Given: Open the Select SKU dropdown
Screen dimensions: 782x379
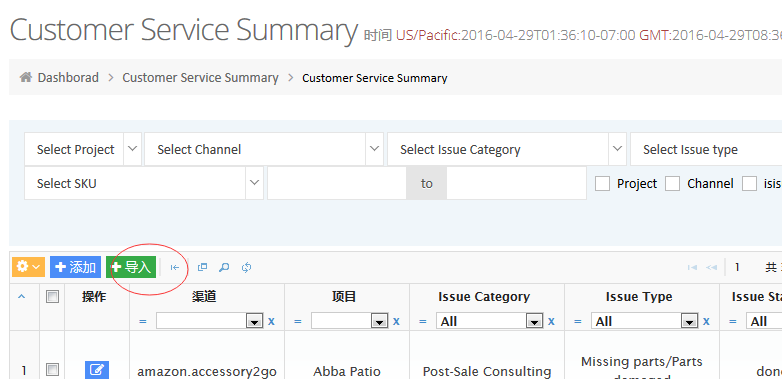Looking at the screenshot, I should point(144,183).
